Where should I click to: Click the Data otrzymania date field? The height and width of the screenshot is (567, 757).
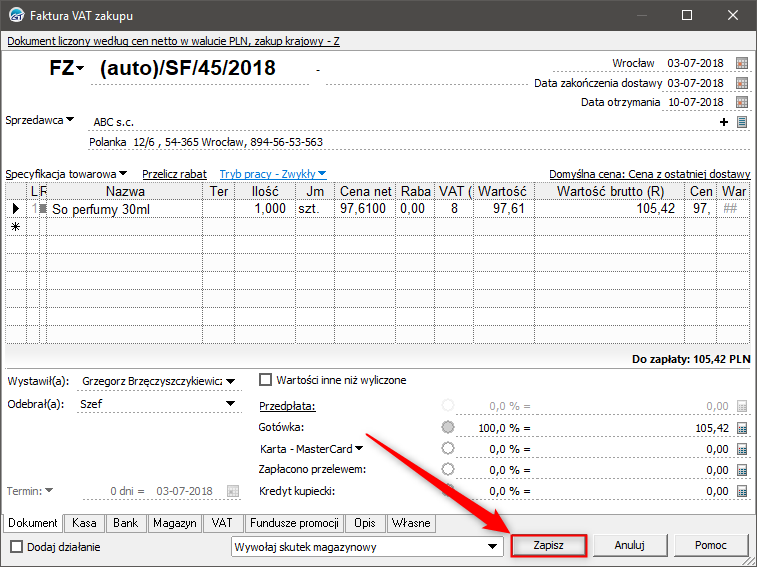(x=696, y=102)
